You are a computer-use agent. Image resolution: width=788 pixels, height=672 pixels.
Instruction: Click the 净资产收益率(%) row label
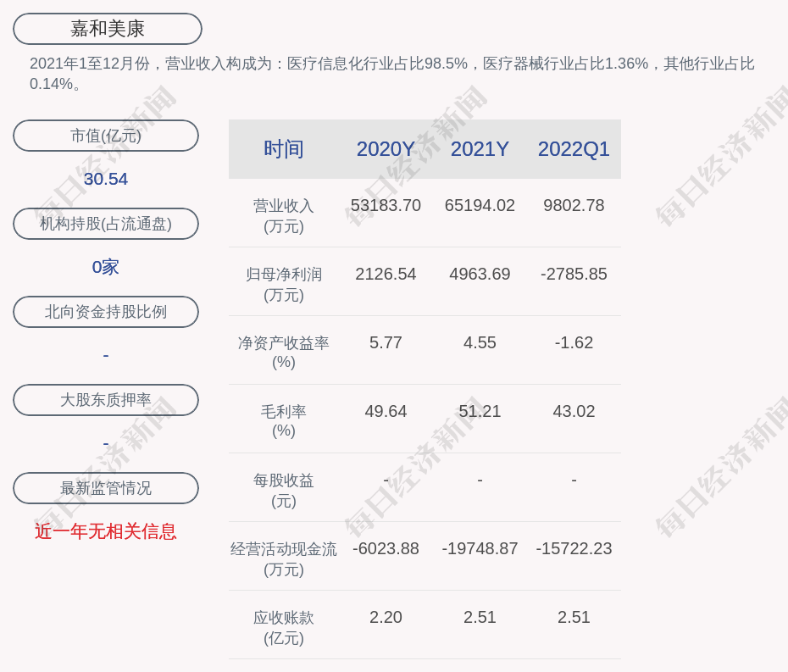pyautogui.click(x=284, y=353)
